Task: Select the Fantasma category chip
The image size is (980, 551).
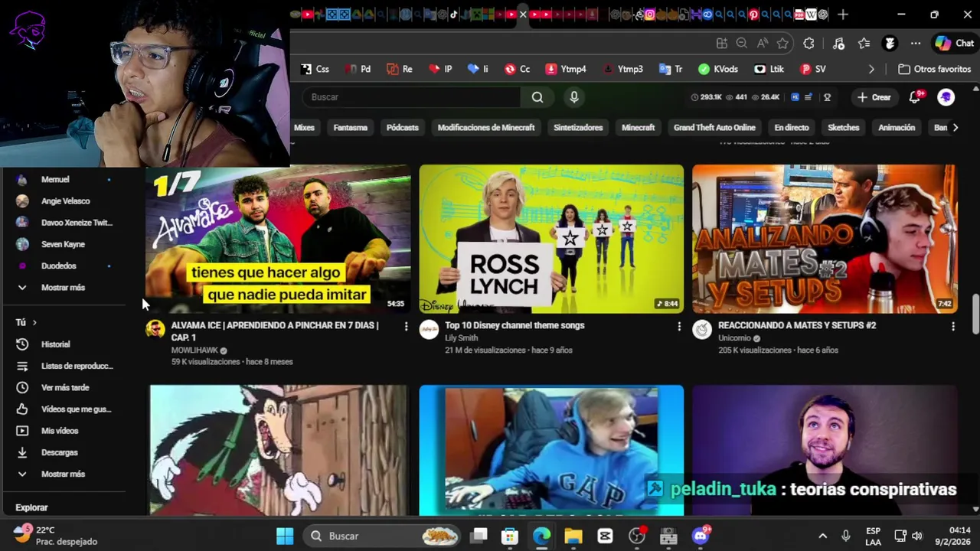Action: pos(351,128)
